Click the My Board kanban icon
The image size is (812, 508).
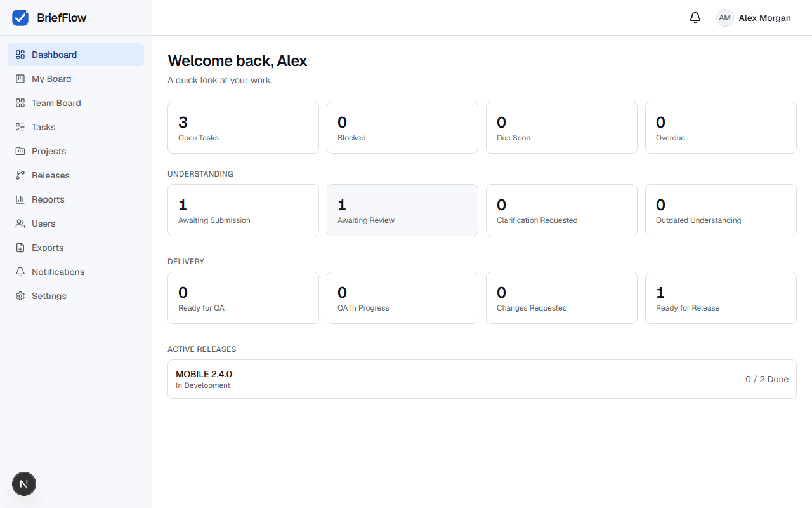(20, 79)
